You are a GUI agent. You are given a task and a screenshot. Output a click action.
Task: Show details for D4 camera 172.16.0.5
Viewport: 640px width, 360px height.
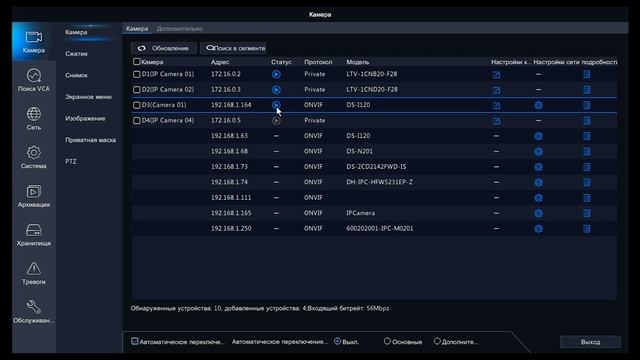(x=587, y=121)
